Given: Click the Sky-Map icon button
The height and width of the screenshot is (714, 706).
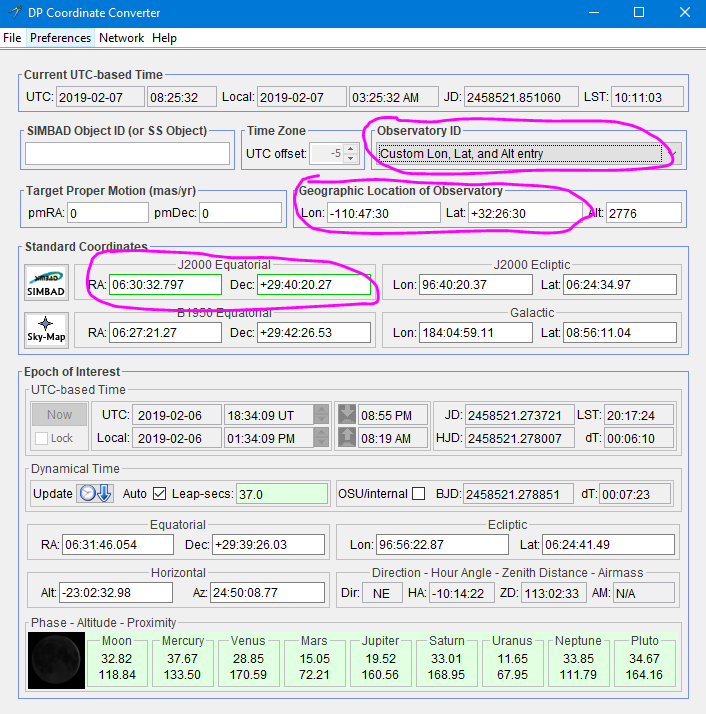Looking at the screenshot, I should click(x=46, y=329).
